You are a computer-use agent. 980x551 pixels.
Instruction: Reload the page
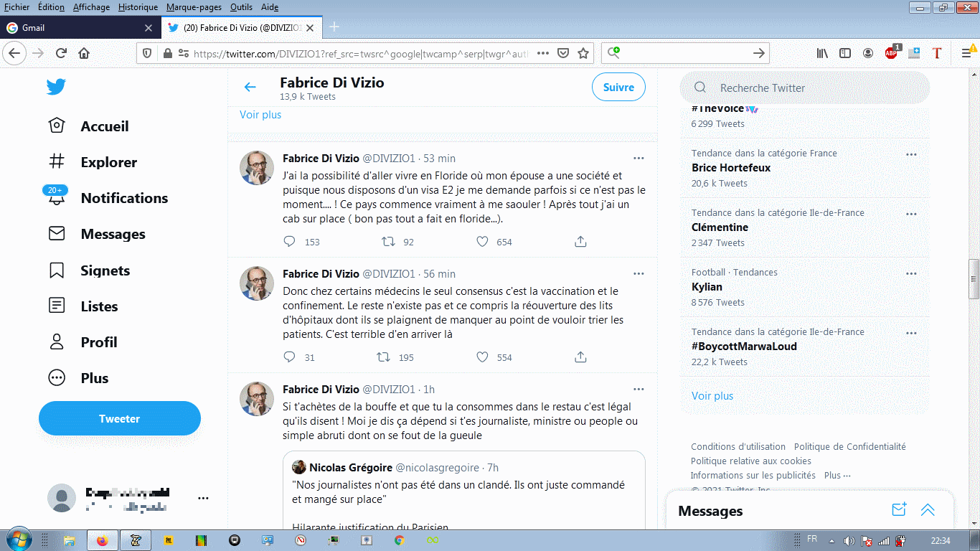[x=61, y=53]
